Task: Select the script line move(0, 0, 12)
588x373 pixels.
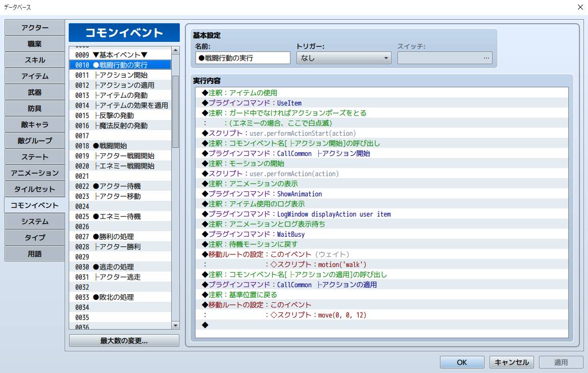Action: pos(382,315)
